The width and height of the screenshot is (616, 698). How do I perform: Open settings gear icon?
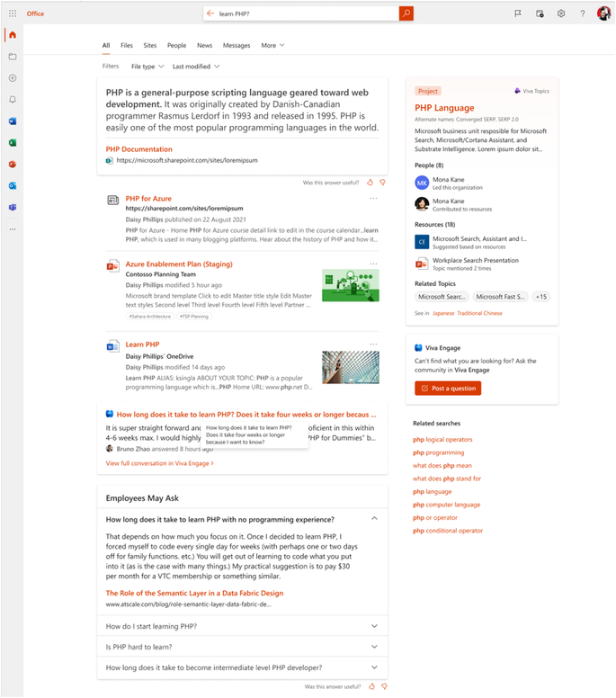(561, 13)
